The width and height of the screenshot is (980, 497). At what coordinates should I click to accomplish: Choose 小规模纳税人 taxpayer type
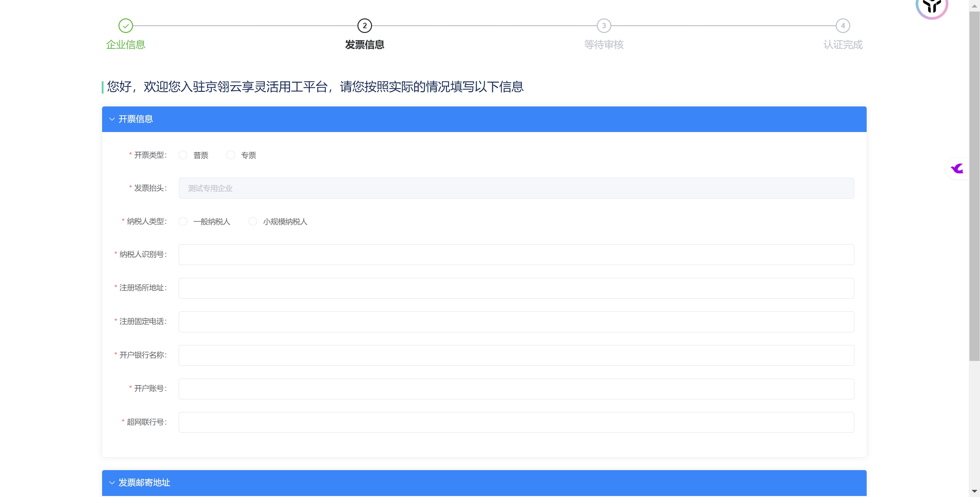point(253,221)
